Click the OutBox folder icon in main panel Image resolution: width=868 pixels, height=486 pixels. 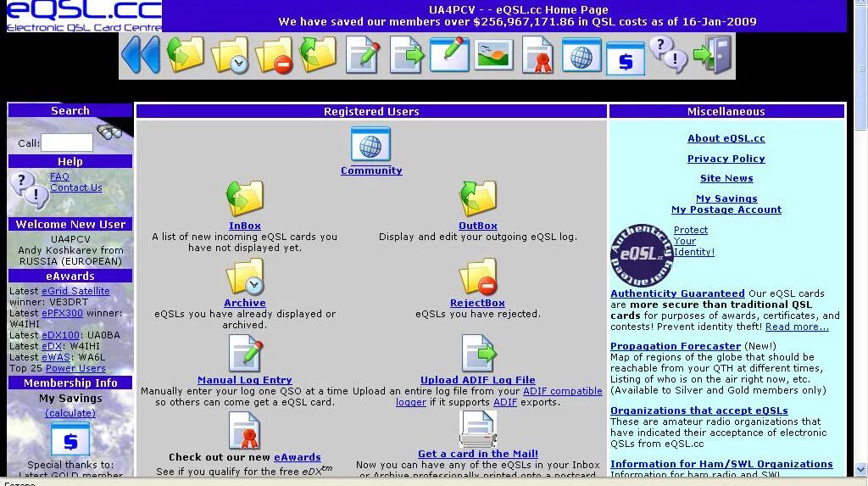pos(478,198)
